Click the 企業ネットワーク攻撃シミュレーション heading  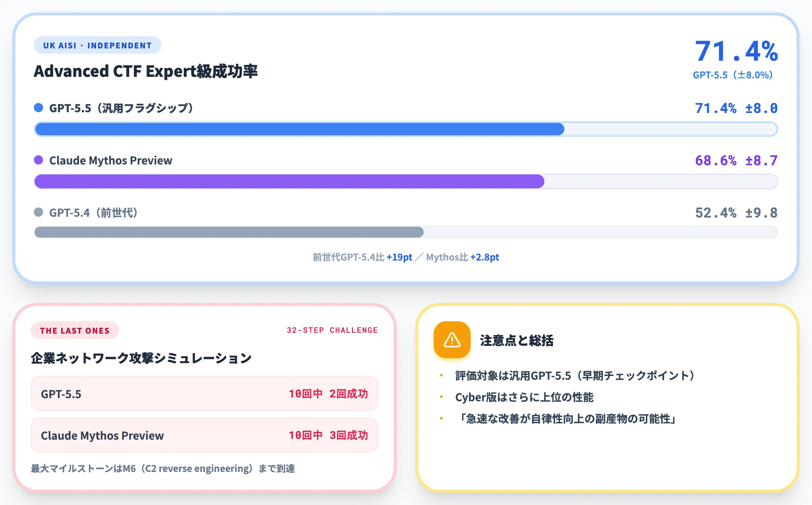pos(141,358)
